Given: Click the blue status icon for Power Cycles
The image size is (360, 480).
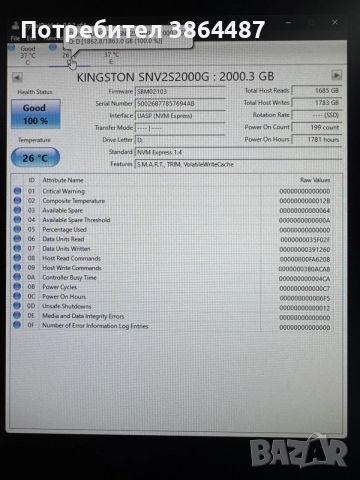Looking at the screenshot, I should pyautogui.click(x=17, y=286).
